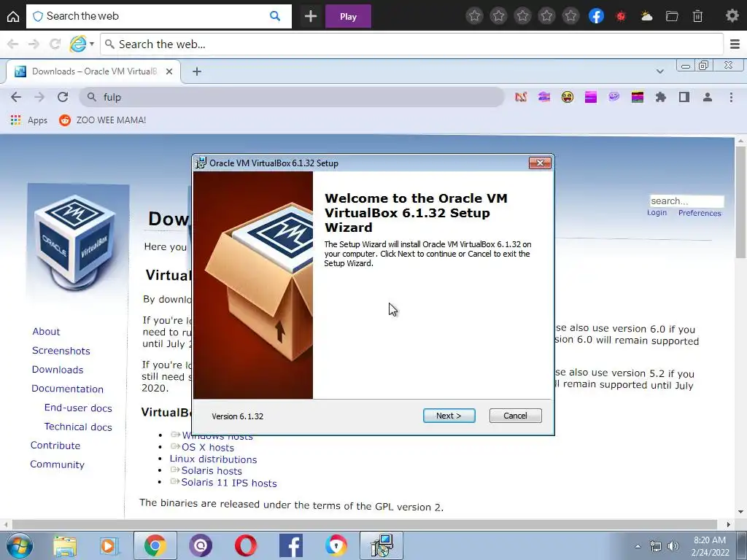Open the volume speaker tray icon

coord(673,546)
